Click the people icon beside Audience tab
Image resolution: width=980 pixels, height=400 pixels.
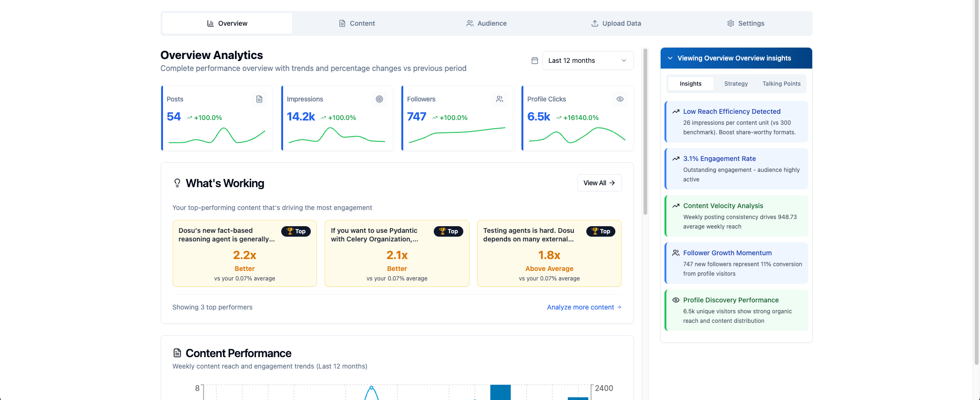(x=470, y=23)
